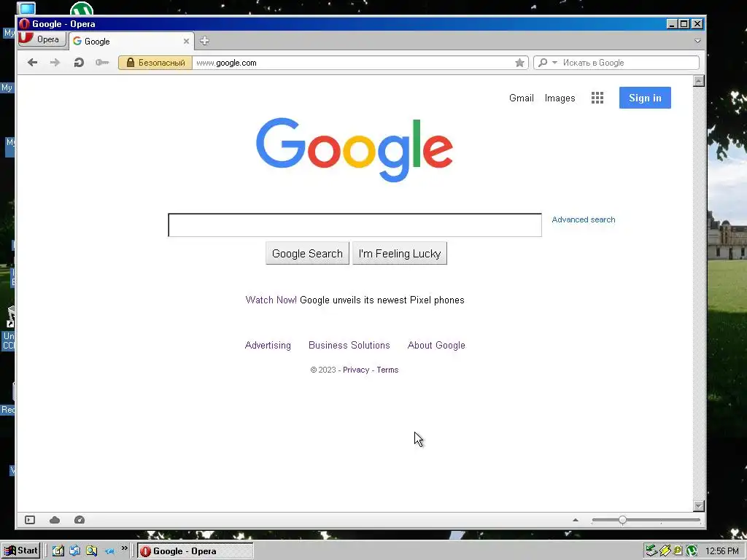Toggle the Opera panel icon in the status bar
The height and width of the screenshot is (560, 747).
click(30, 520)
